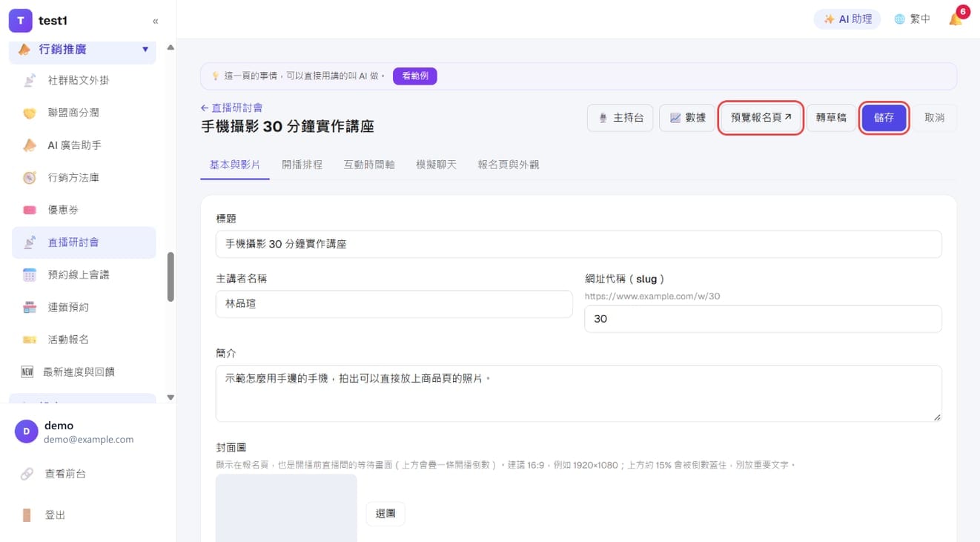Click the 轉草稿 button
Image resolution: width=980 pixels, height=542 pixels.
(x=831, y=118)
